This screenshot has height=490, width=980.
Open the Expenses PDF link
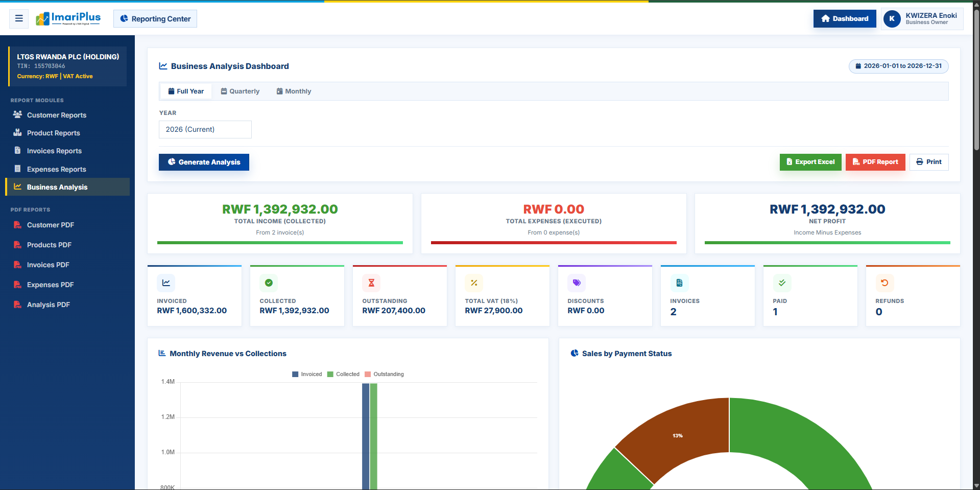point(67,285)
